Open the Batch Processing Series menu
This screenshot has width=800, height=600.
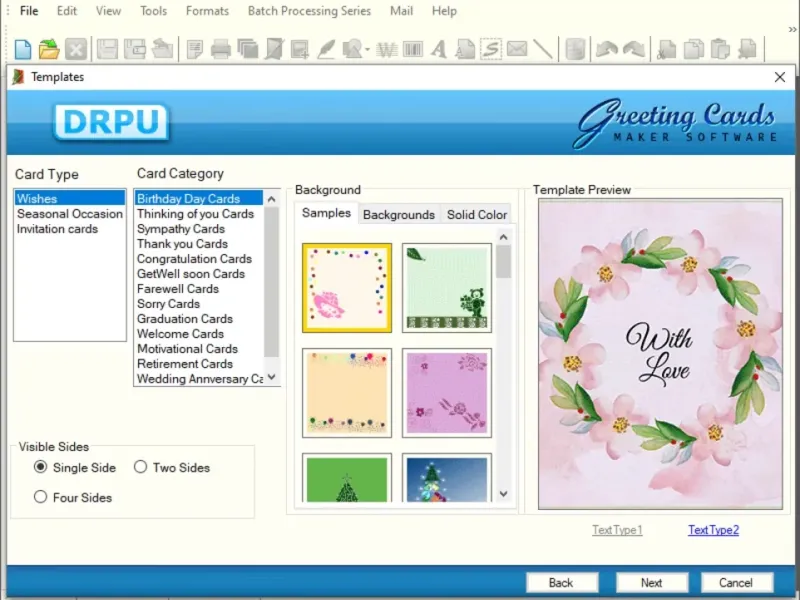[x=309, y=11]
